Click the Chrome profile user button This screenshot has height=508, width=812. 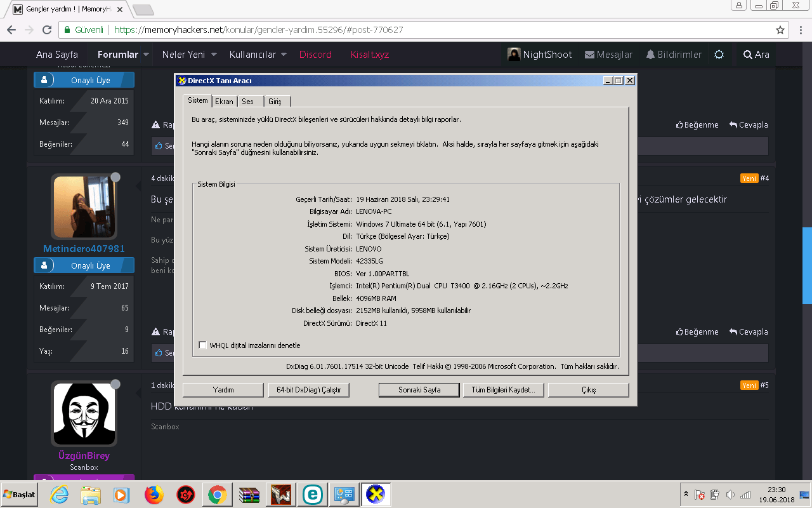pos(739,5)
